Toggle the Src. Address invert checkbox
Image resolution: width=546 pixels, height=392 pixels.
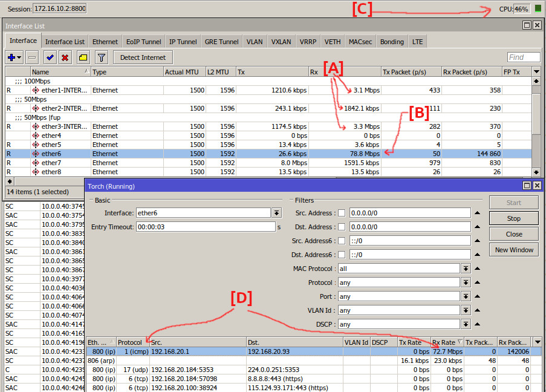342,213
